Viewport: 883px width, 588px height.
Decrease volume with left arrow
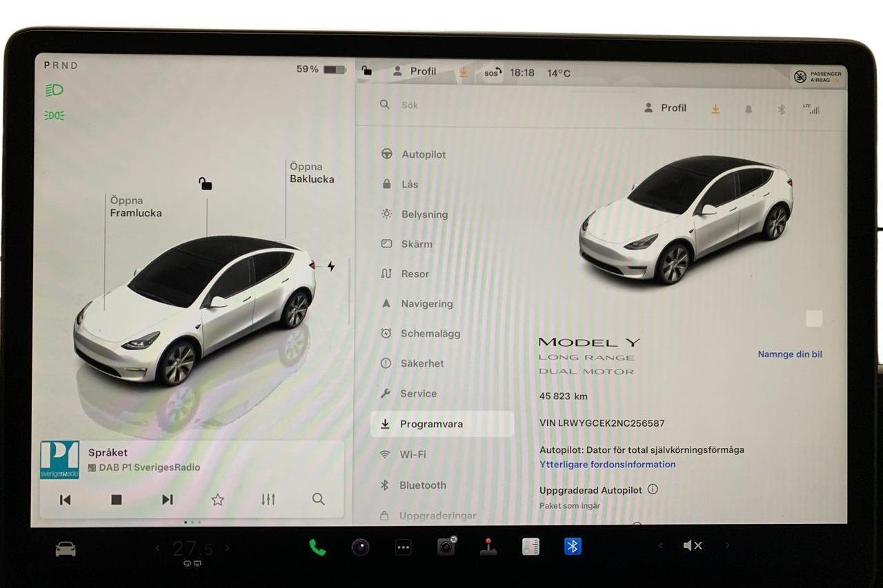(x=660, y=545)
